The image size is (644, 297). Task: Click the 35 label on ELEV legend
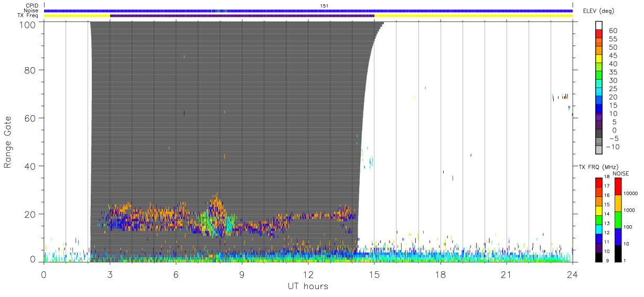tap(614, 72)
